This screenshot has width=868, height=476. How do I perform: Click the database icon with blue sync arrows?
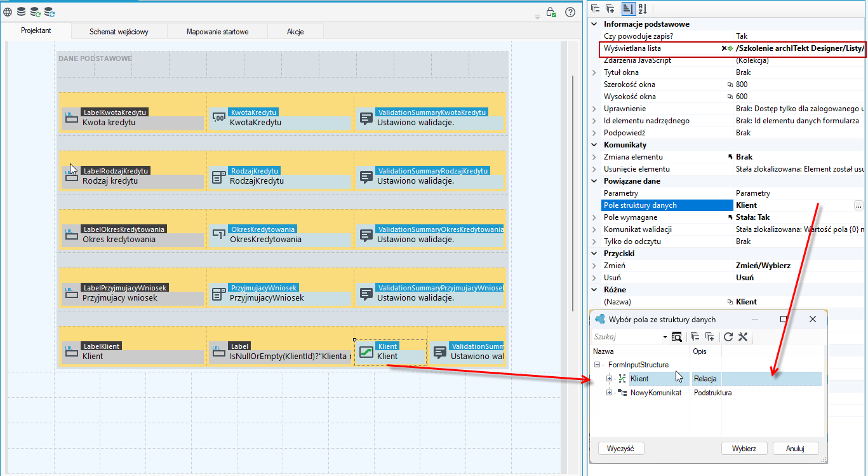pos(50,11)
